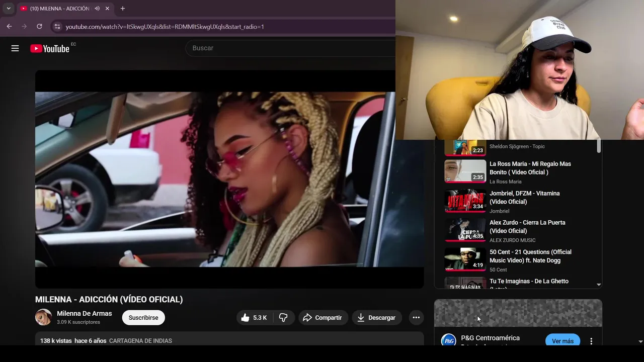Click the browser back arrow
The width and height of the screenshot is (644, 362).
[x=9, y=26]
